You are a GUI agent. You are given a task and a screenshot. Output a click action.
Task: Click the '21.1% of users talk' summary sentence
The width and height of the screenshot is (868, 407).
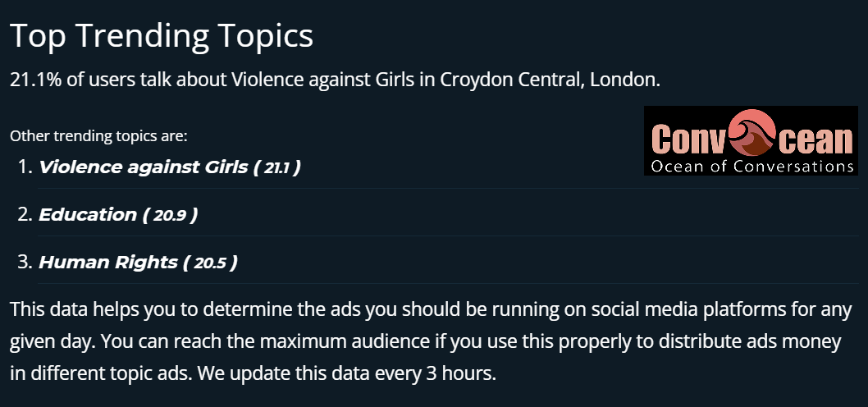335,80
